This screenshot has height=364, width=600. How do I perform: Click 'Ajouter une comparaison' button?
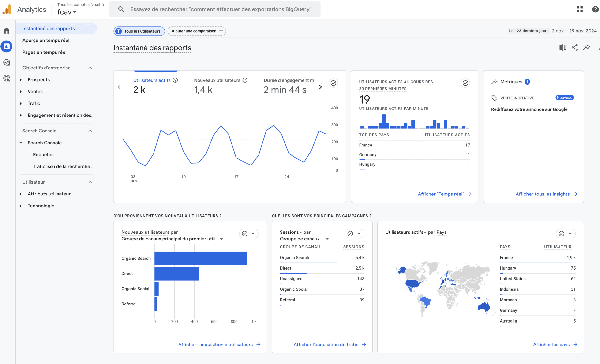coord(197,31)
